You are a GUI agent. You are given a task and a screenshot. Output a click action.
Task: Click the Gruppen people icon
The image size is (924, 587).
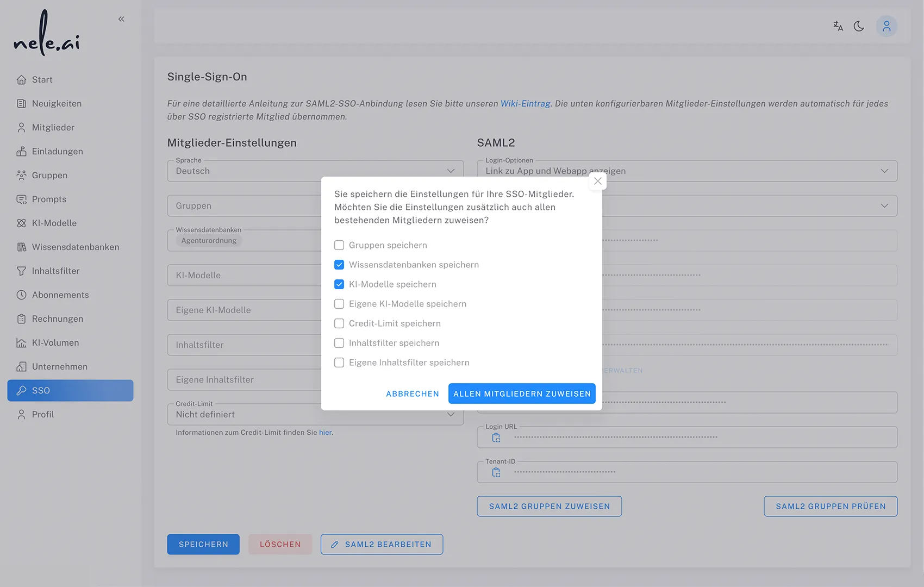coord(21,176)
